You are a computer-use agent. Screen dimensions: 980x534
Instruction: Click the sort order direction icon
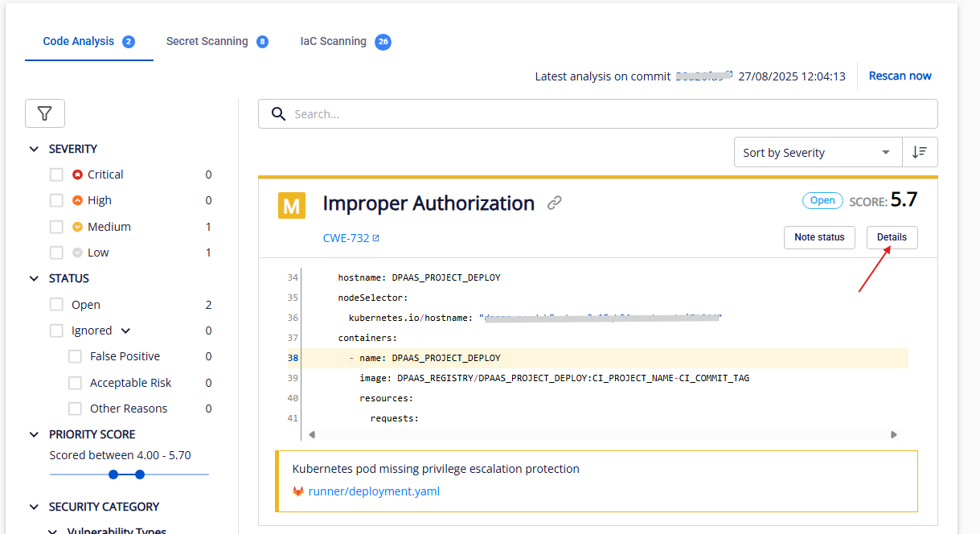[920, 152]
